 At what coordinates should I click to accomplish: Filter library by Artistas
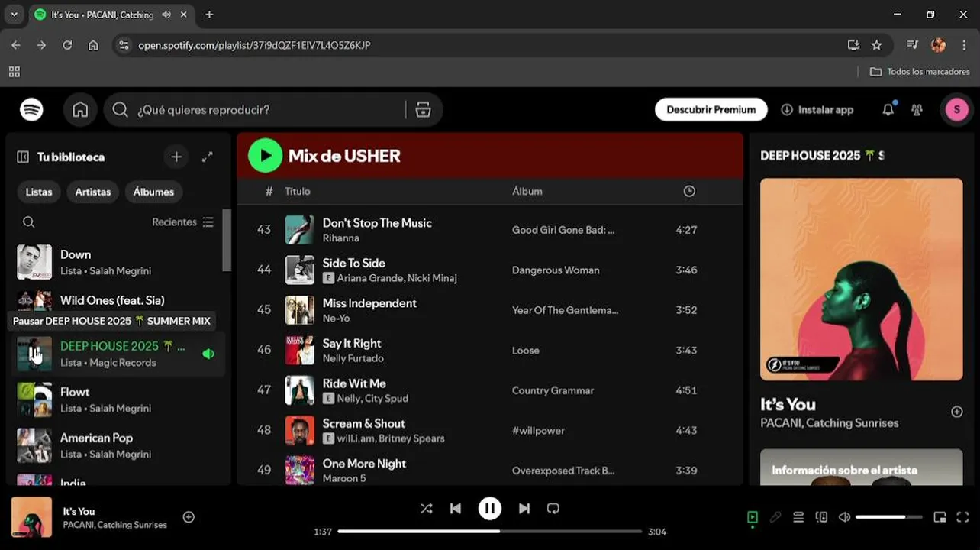point(93,192)
